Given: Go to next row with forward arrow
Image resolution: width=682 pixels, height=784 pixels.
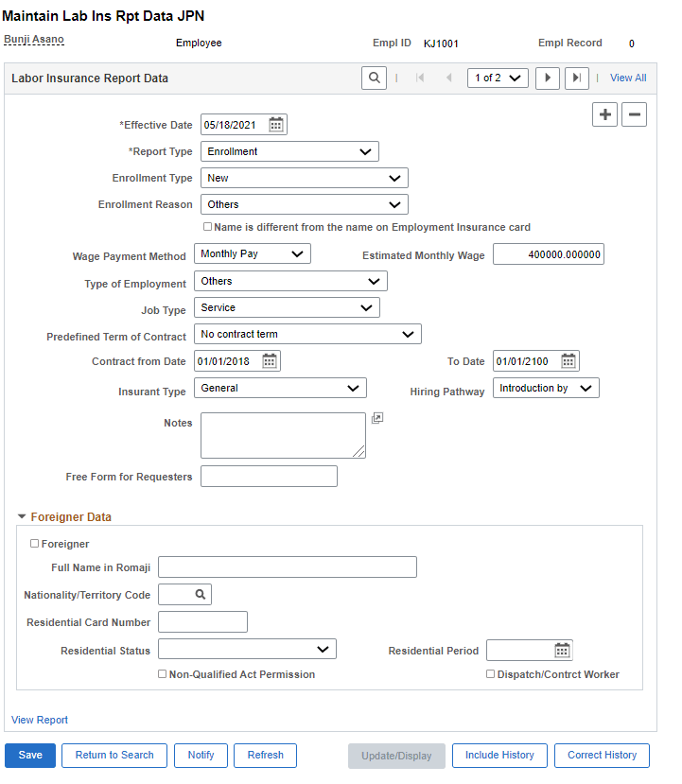Looking at the screenshot, I should (x=548, y=78).
